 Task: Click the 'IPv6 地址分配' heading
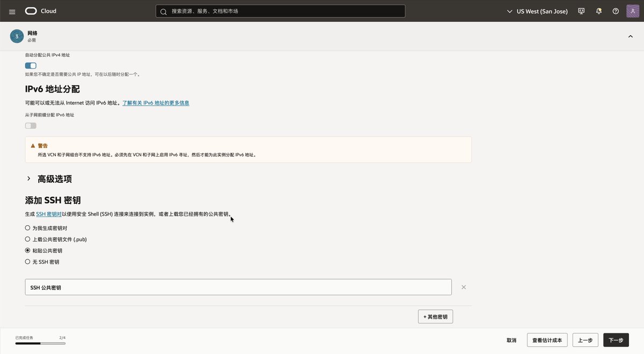[x=52, y=89]
